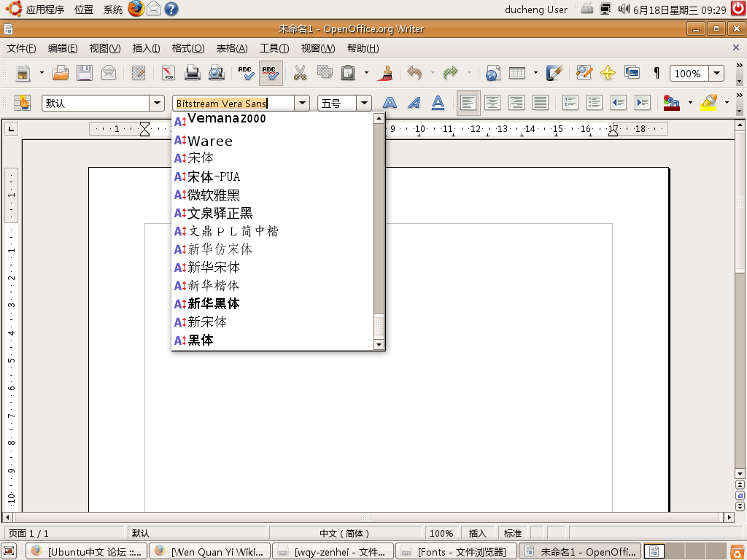The height and width of the screenshot is (560, 747).
Task: Save the document with the floppy icon
Action: pyautogui.click(x=85, y=74)
